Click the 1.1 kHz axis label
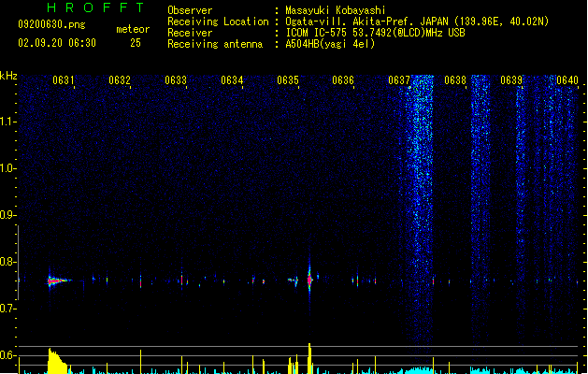The width and height of the screenshot is (588, 374). click(x=7, y=122)
